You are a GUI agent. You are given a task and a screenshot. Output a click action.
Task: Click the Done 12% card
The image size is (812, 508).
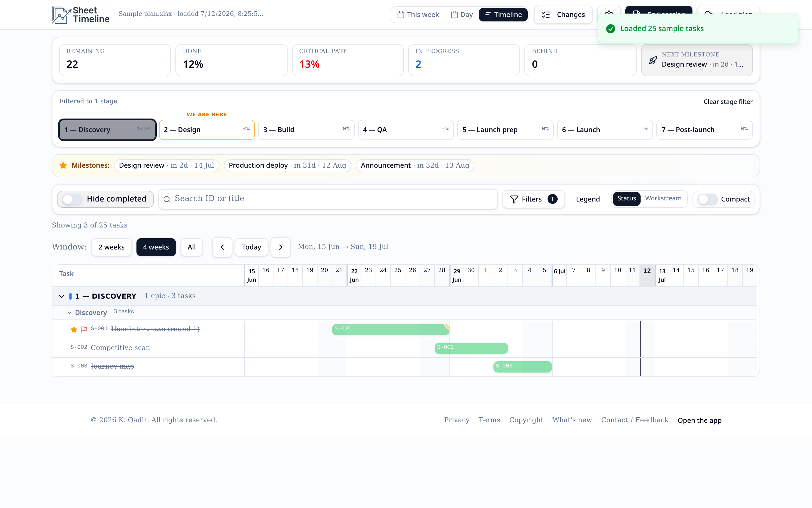(231, 60)
